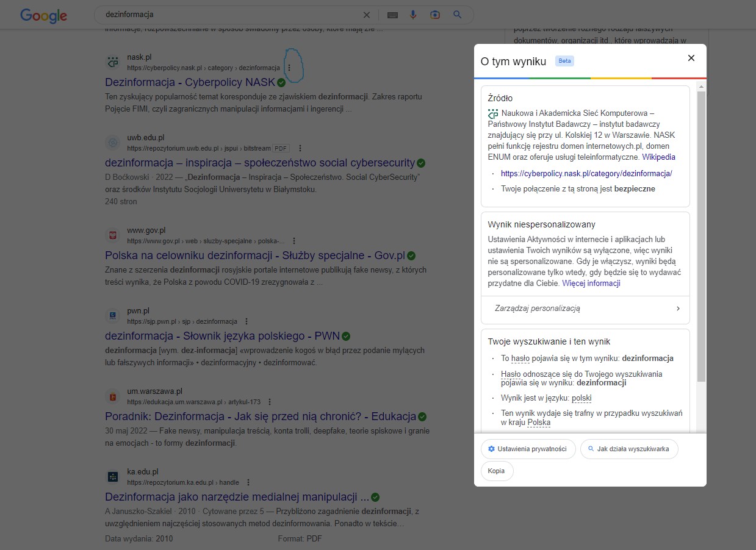Open three-dot menu for nask.pl result
756x550 pixels.
point(289,68)
